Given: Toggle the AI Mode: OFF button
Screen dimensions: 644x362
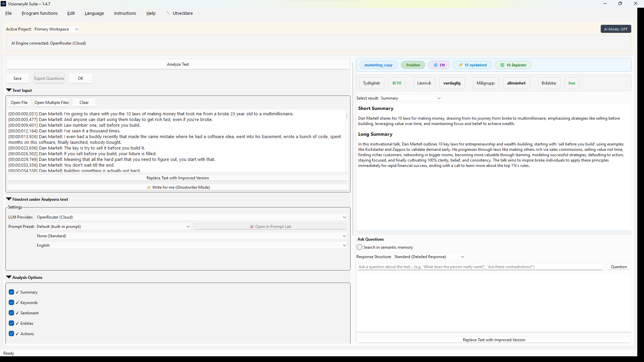Looking at the screenshot, I should pos(615,29).
